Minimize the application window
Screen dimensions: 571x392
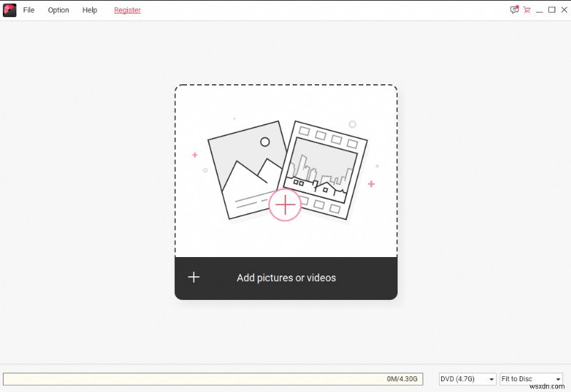click(x=539, y=10)
